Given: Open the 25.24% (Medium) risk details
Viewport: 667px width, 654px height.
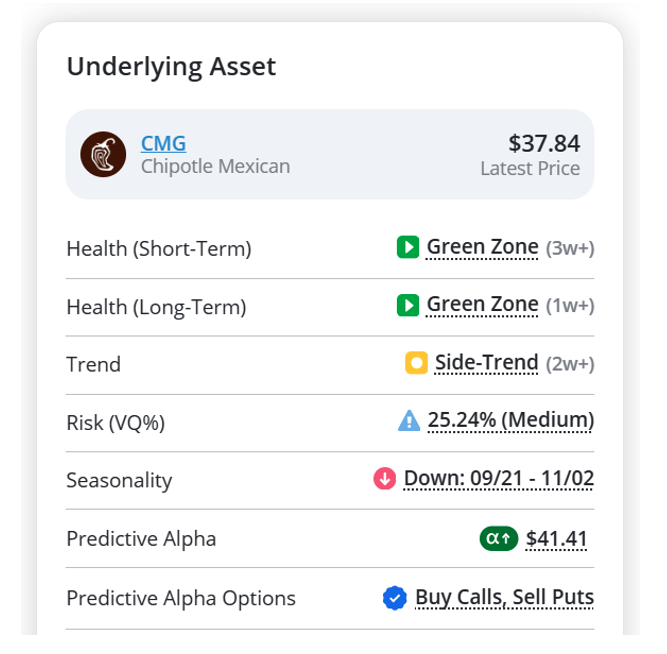Looking at the screenshot, I should pyautogui.click(x=510, y=420).
